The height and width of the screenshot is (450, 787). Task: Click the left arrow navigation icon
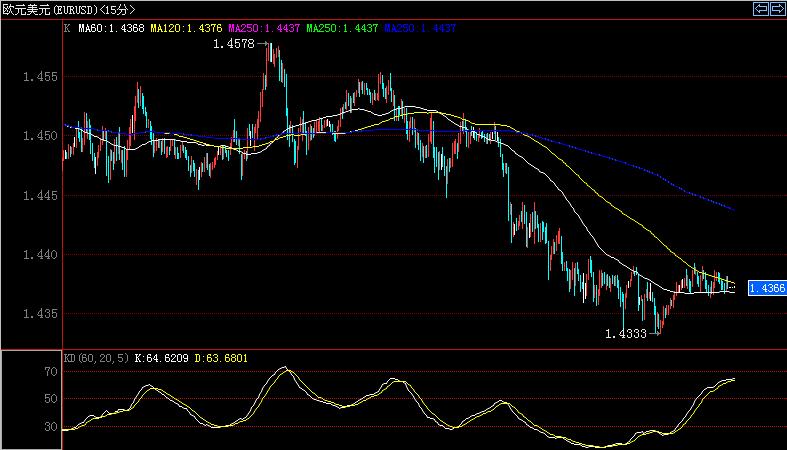(761, 9)
